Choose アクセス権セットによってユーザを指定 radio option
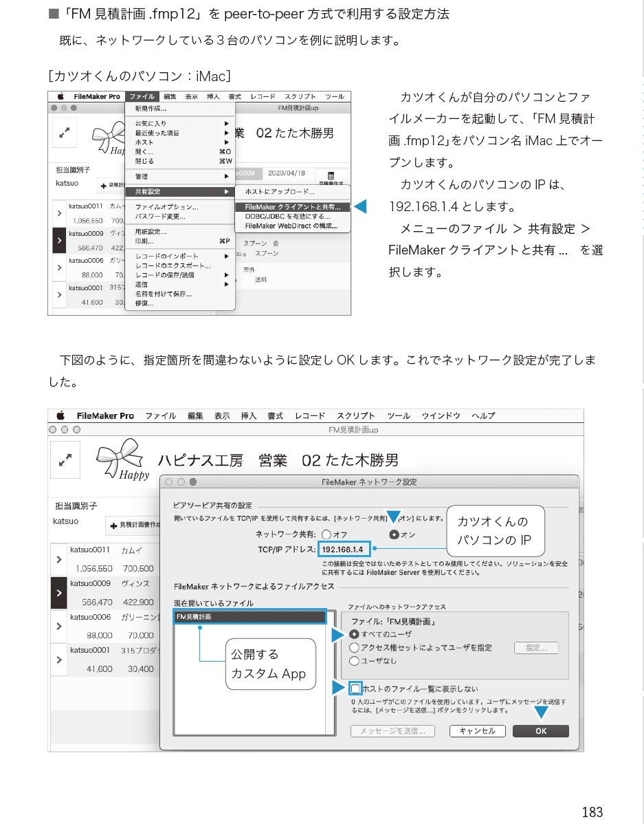The width and height of the screenshot is (644, 824). (354, 647)
